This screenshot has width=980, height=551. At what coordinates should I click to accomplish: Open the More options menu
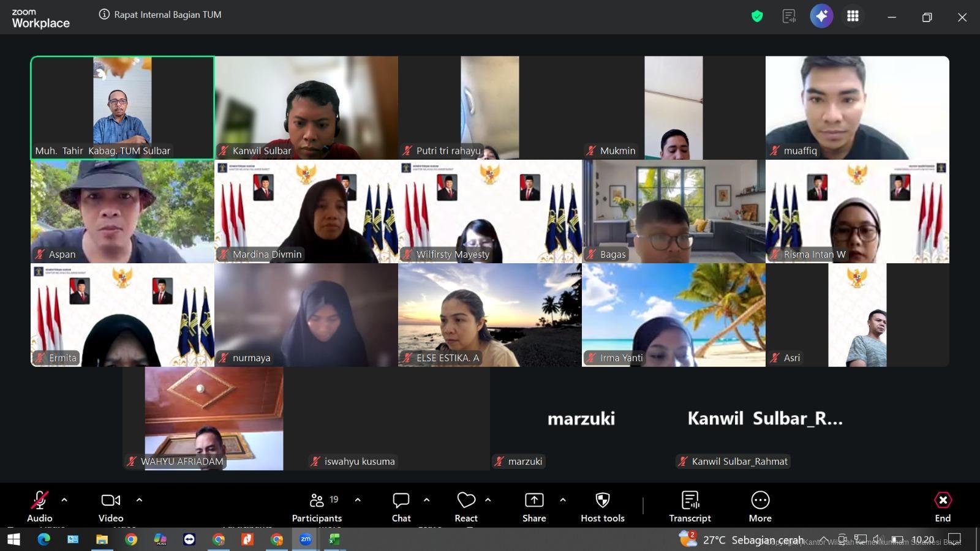760,507
